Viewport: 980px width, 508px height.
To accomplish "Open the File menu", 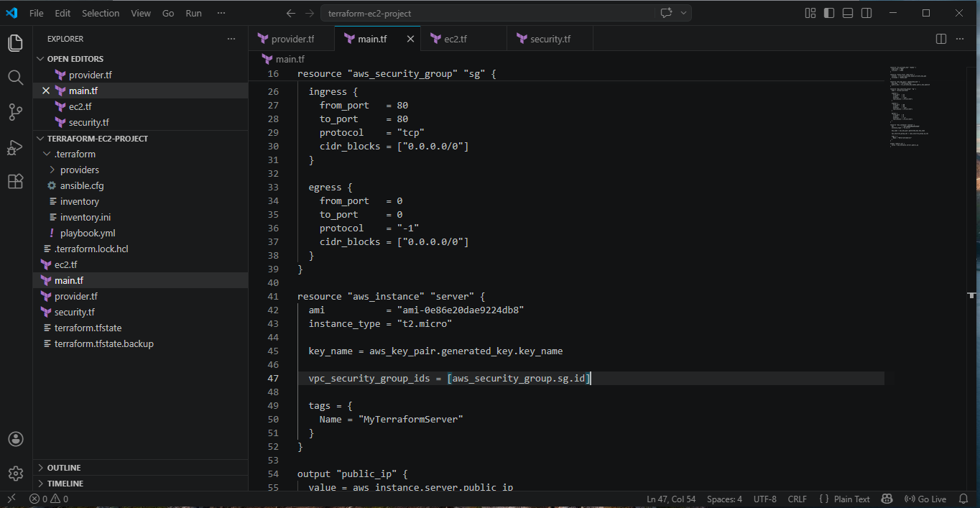I will click(37, 13).
